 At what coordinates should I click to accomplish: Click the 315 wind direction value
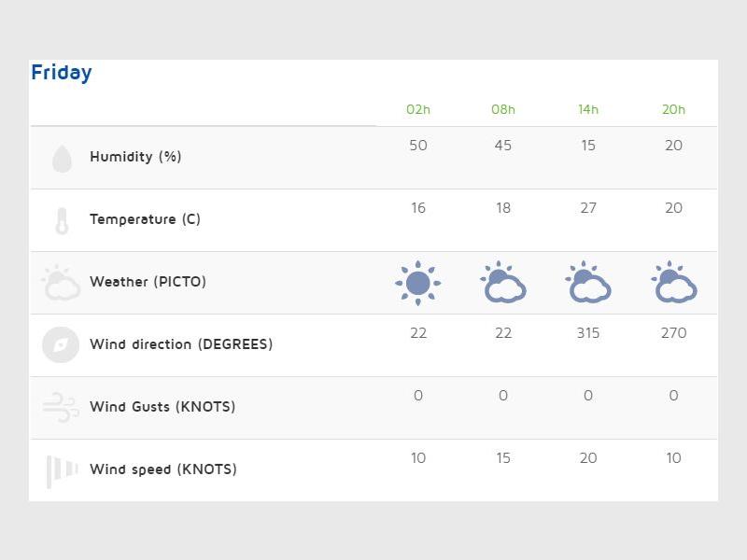[x=588, y=333]
